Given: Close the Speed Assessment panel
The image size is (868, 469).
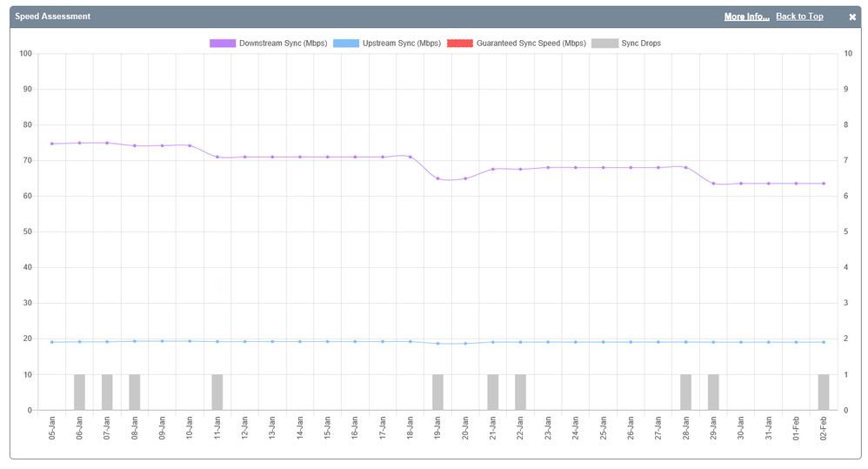Looking at the screenshot, I should (852, 17).
